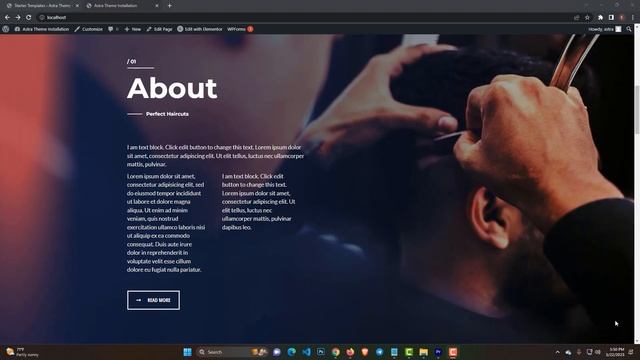Click the Perfect Haircuts subtitle
Image resolution: width=640 pixels, height=360 pixels.
tap(167, 114)
